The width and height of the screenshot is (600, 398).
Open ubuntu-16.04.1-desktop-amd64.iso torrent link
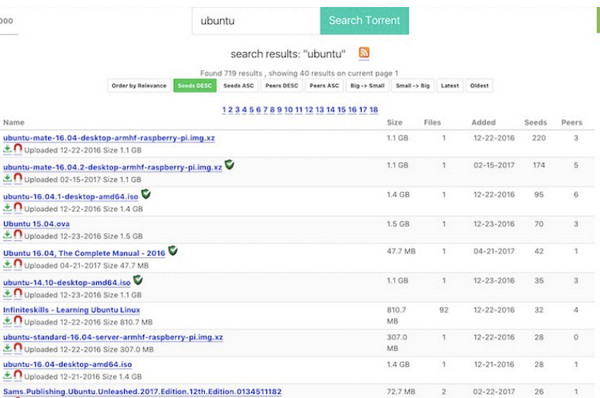(x=71, y=197)
